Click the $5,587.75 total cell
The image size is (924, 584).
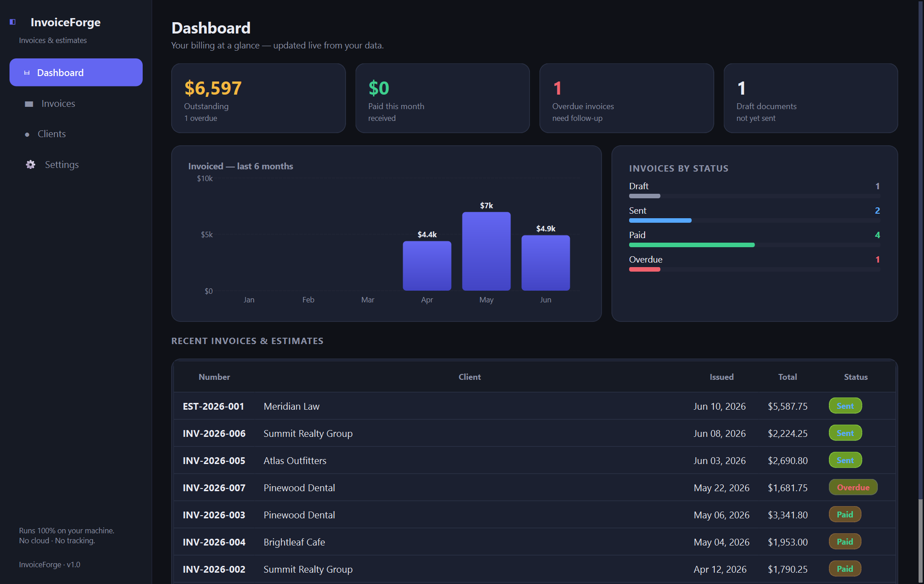pyautogui.click(x=788, y=406)
